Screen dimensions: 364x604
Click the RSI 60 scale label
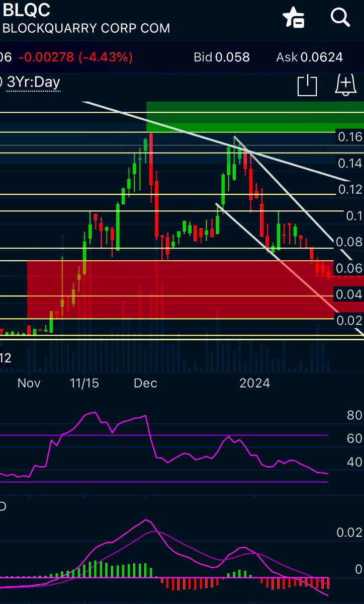click(x=354, y=438)
